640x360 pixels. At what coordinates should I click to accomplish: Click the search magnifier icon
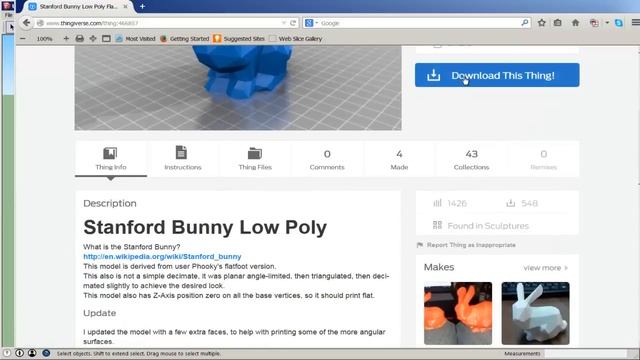click(524, 23)
